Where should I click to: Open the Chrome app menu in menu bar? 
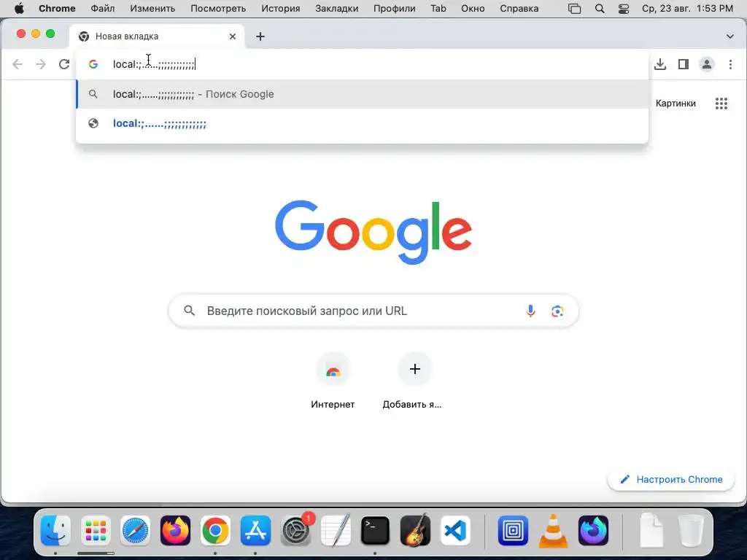coord(57,9)
